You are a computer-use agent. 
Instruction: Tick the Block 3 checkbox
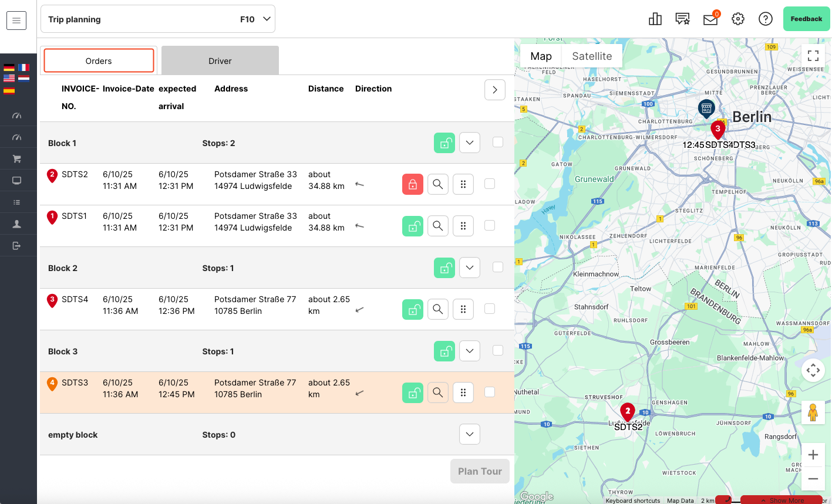pos(498,350)
